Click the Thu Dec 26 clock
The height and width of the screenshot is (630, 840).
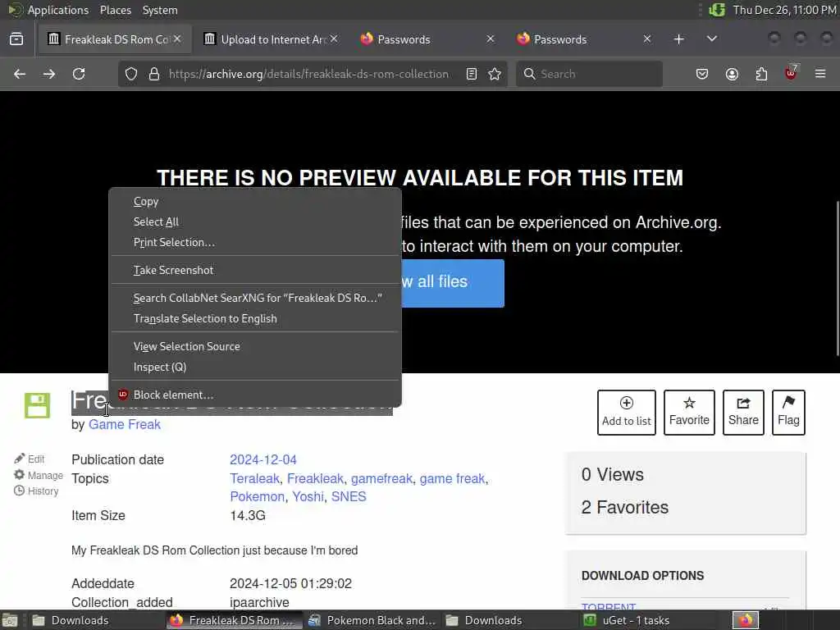785,10
